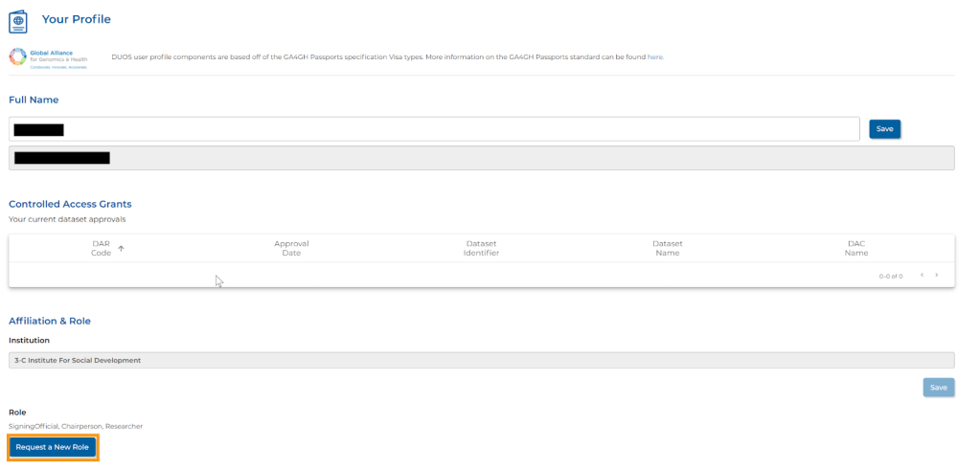Sort table by Dataset Identifier
The image size is (980, 470).
coord(481,248)
